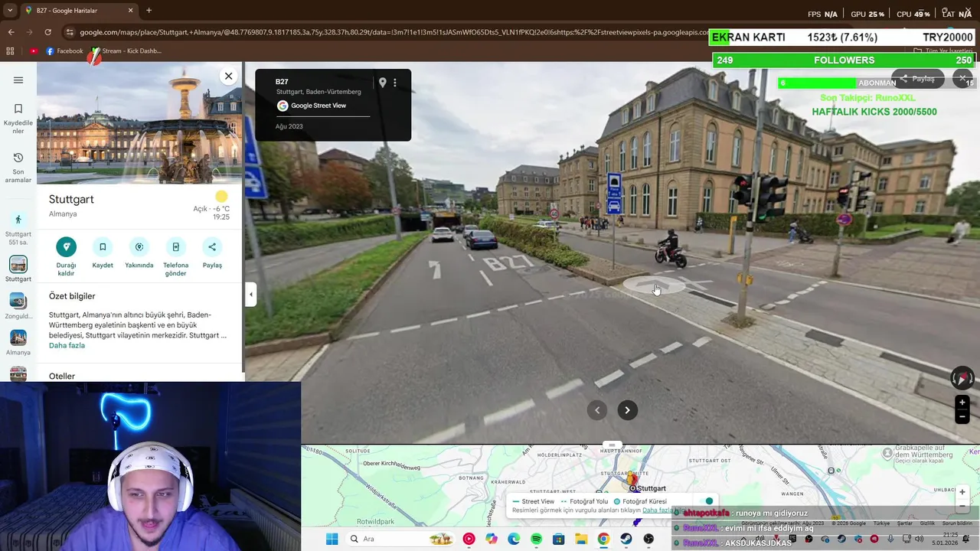Viewport: 980px width, 551px height.
Task: Open Copilot from the taskbar
Action: pos(492,539)
